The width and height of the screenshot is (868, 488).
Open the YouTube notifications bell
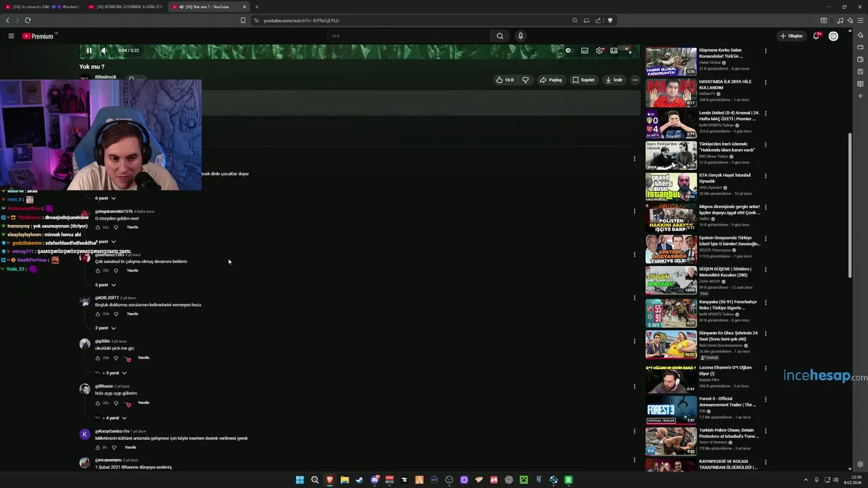(816, 36)
